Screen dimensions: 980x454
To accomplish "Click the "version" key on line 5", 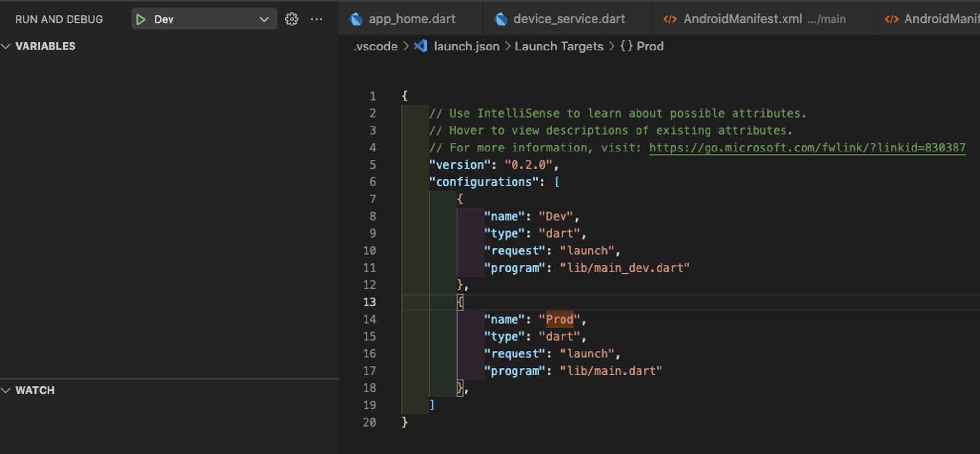I will point(460,165).
